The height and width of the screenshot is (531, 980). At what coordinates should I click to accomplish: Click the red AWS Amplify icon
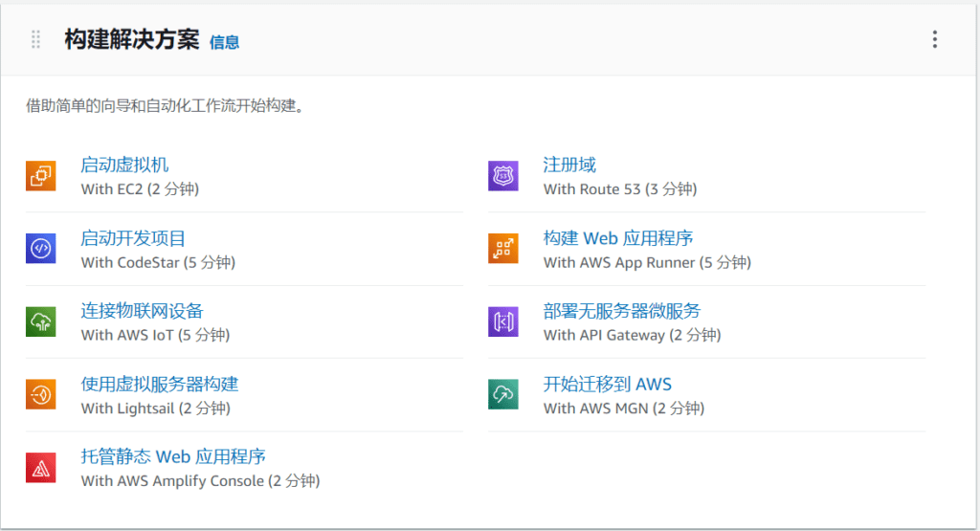pos(40,467)
